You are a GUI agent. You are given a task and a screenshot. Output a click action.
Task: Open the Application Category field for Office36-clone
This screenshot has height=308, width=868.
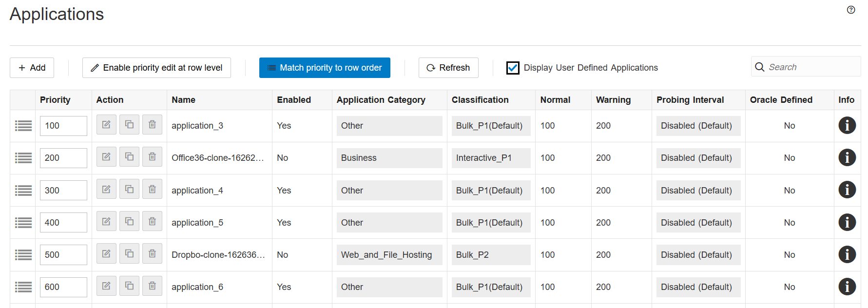click(x=389, y=158)
